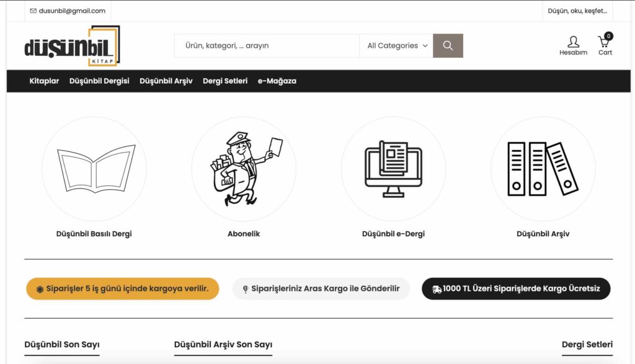635x364 pixels.
Task: Open the Kitaplar menu item
Action: coord(44,81)
